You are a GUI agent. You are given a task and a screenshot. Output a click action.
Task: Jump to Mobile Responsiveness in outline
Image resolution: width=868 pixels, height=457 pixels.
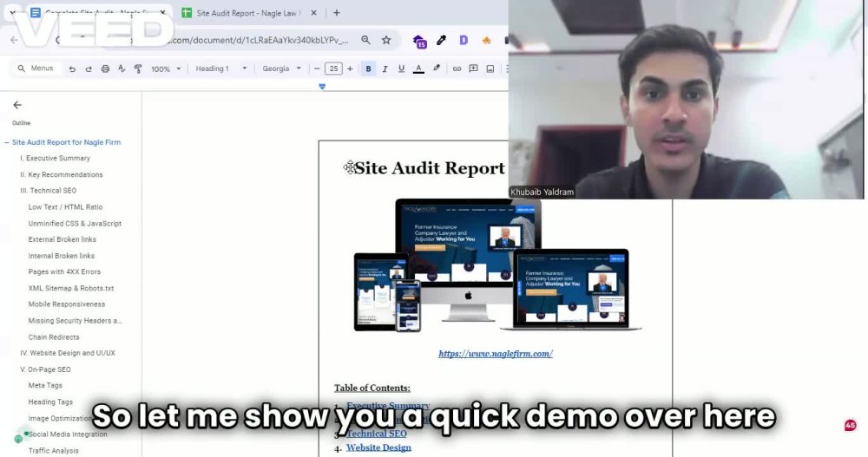pos(67,304)
